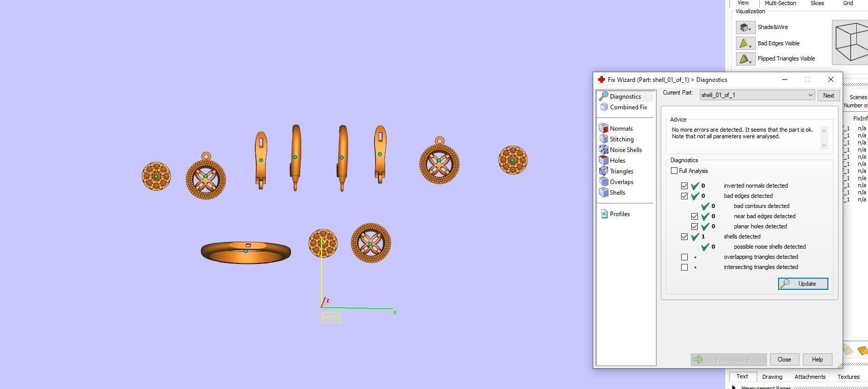This screenshot has width=868, height=389.
Task: Click the Flipped Triangles Visible icon
Action: [745, 59]
